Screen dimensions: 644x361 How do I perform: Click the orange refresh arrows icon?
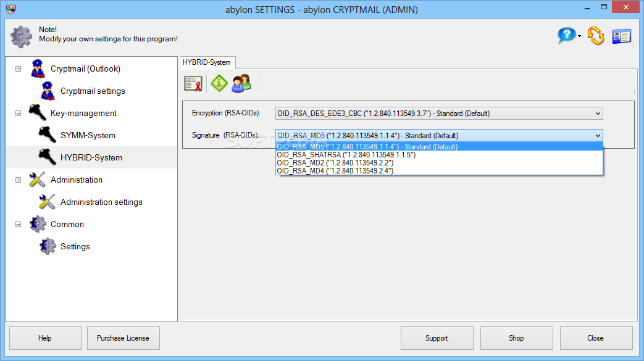pos(596,36)
